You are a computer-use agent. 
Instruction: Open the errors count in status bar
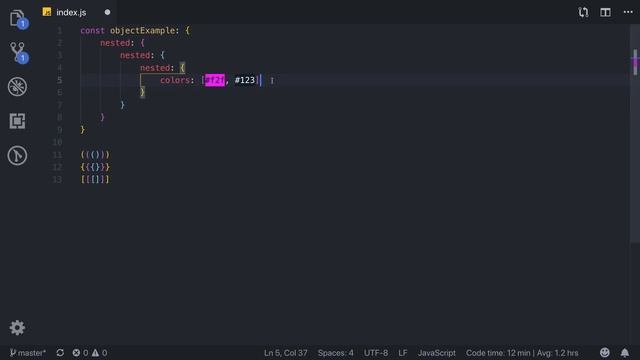pos(80,353)
